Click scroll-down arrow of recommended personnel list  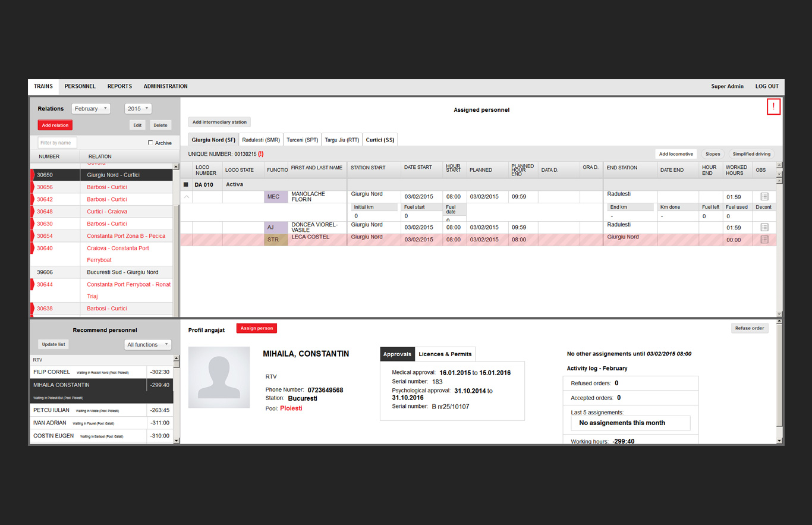pyautogui.click(x=175, y=441)
